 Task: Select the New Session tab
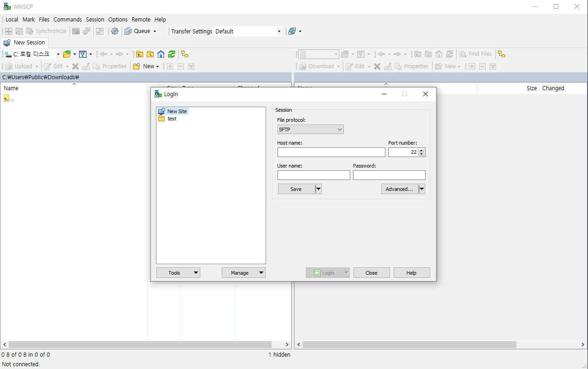(x=24, y=43)
